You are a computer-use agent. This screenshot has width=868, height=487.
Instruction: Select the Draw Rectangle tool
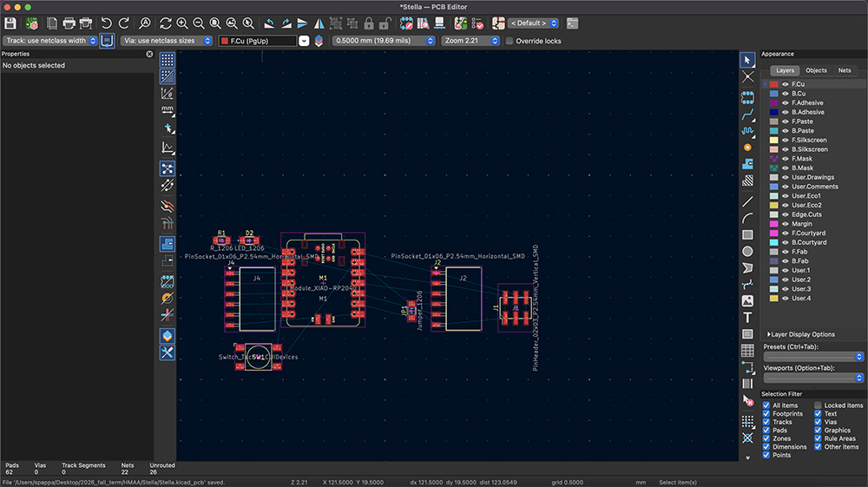pyautogui.click(x=747, y=234)
